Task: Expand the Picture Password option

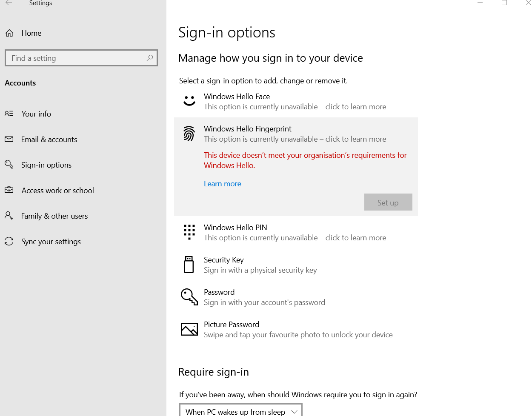Action: click(x=296, y=330)
